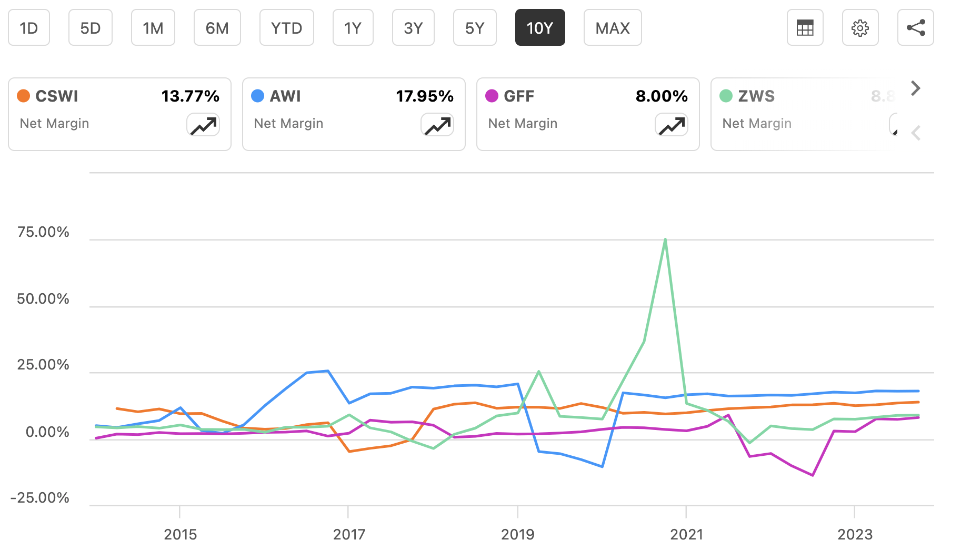
Task: Click the trend chart icon on AWI card
Action: click(437, 125)
